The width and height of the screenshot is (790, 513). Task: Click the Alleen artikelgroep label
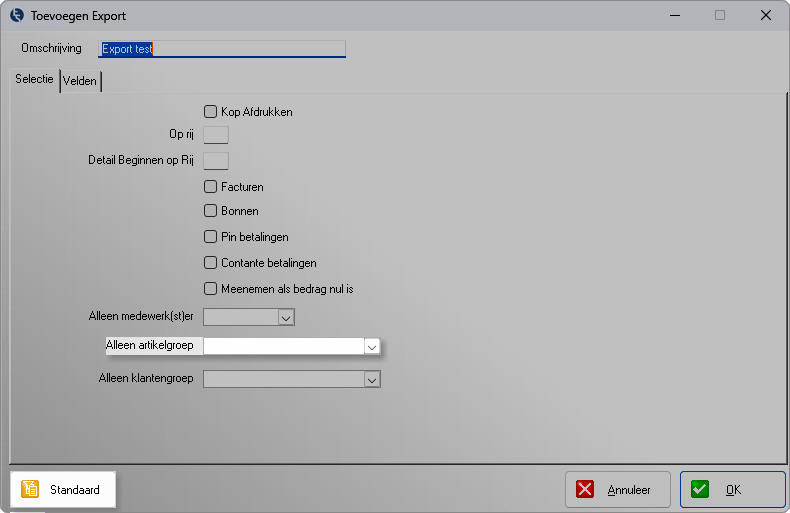(150, 345)
